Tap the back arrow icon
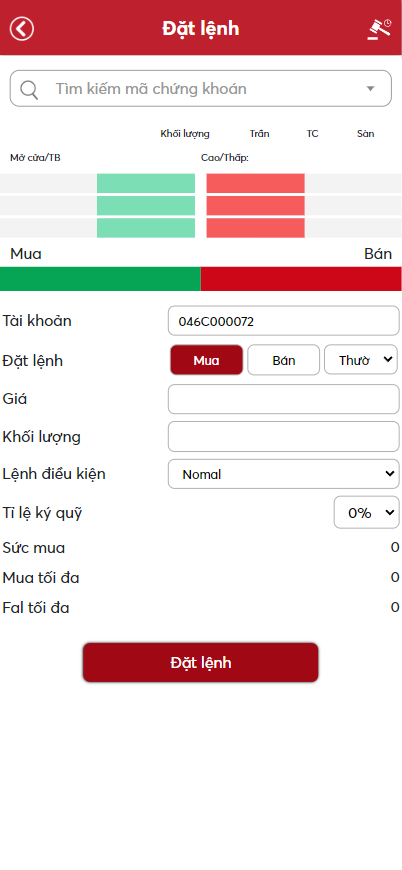This screenshot has width=402, height=870. point(22,28)
